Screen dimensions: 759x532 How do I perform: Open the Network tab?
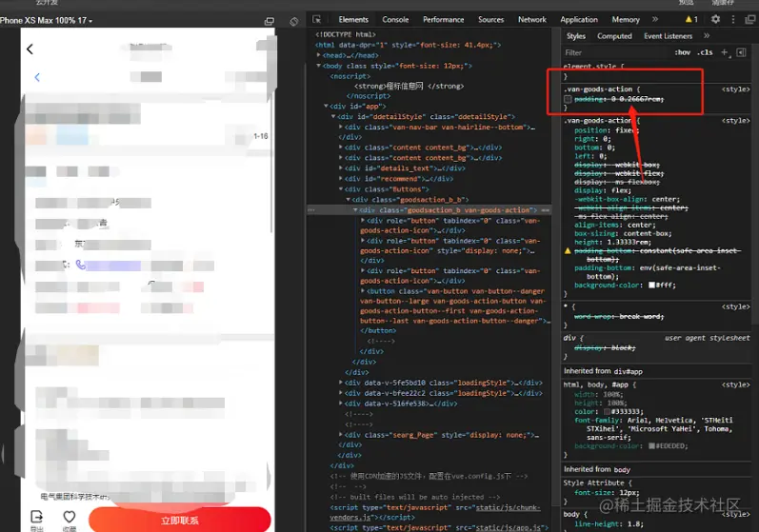(x=532, y=19)
